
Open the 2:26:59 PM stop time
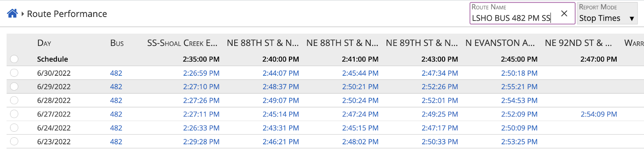tap(201, 73)
